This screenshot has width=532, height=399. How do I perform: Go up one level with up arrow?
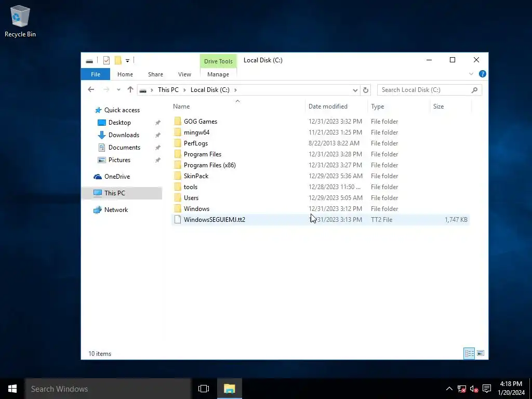coord(130,89)
